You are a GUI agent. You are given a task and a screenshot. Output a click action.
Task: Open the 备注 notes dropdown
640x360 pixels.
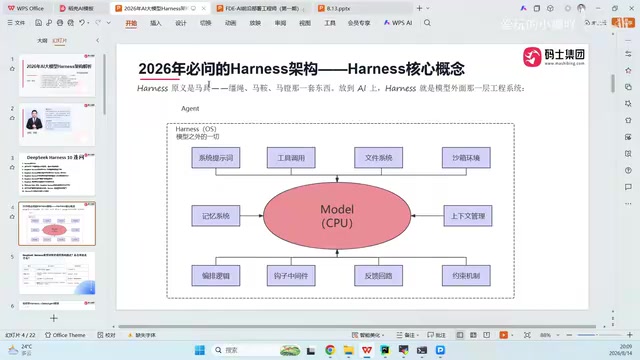(407, 335)
